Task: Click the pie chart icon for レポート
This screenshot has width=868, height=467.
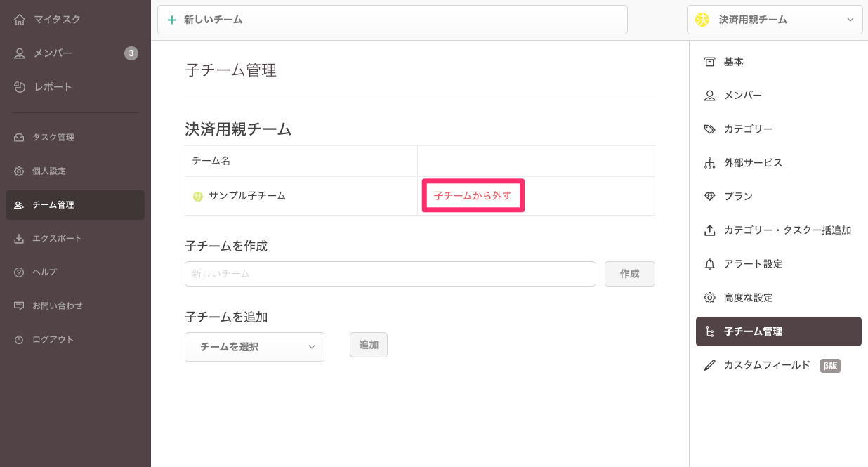Action: [x=20, y=87]
